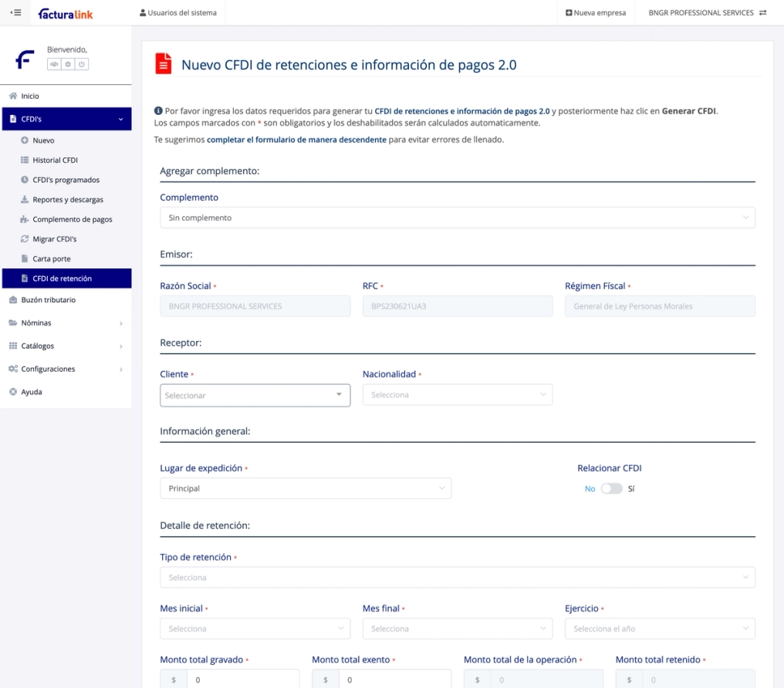Viewport: 784px width, 688px height.
Task: Open the Tipo de retención dropdown
Action: click(x=457, y=578)
